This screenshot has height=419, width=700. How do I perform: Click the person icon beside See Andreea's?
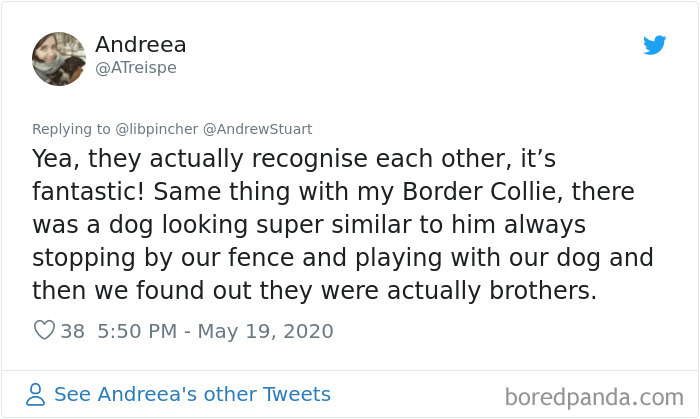click(x=36, y=394)
